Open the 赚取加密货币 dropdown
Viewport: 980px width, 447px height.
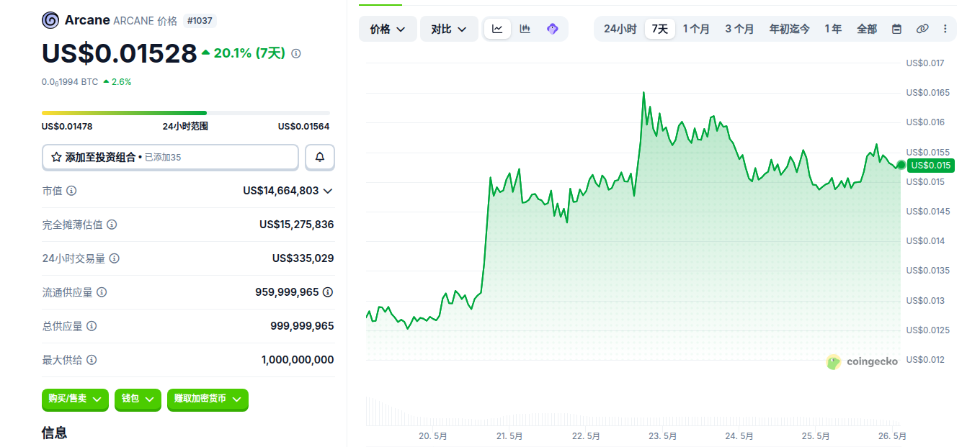pos(208,399)
